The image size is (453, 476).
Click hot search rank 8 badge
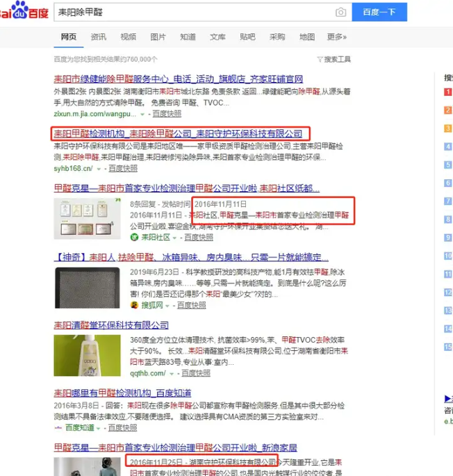pyautogui.click(x=448, y=219)
